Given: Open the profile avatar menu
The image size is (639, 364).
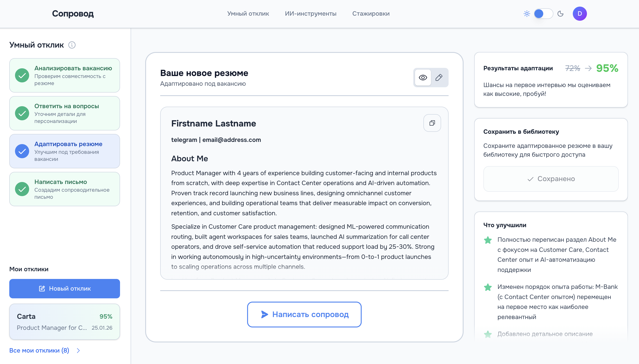Looking at the screenshot, I should pos(580,14).
